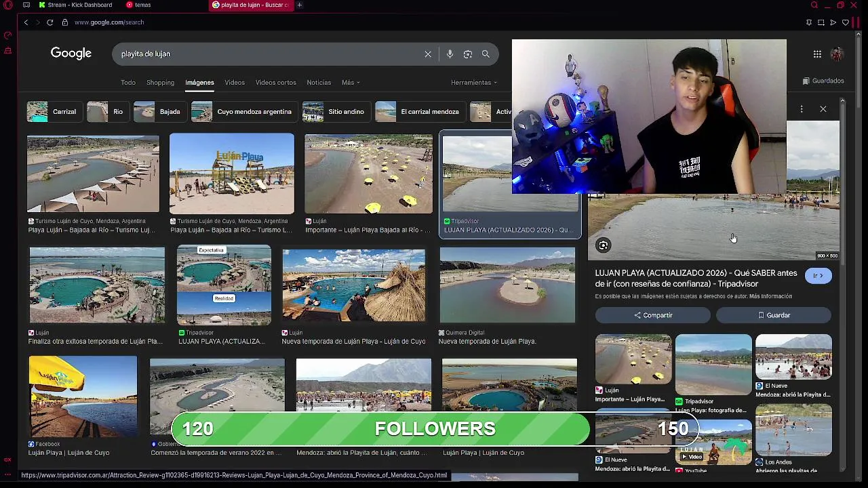Viewport: 868px width, 488px height.
Task: Open the Tripadvisor LUJAN PLAYA title link
Action: [696, 279]
